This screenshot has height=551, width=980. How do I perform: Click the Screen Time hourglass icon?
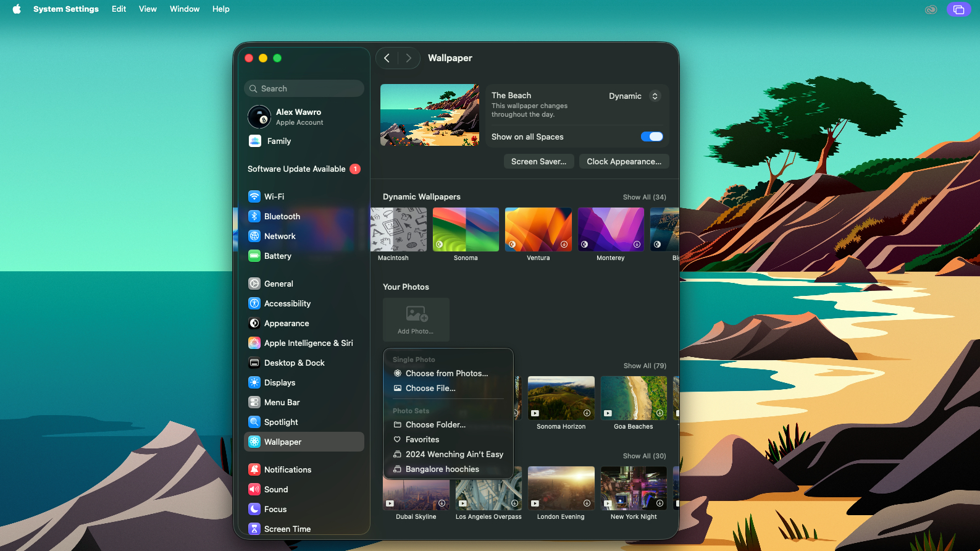tap(254, 529)
